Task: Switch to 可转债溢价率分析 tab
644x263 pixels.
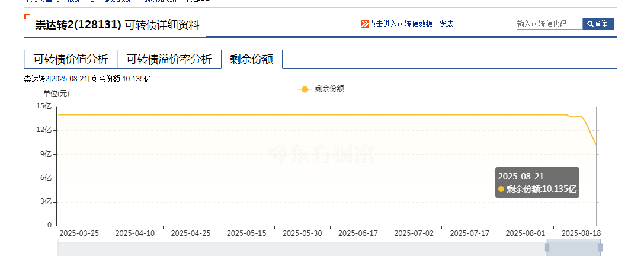Action: 169,59
